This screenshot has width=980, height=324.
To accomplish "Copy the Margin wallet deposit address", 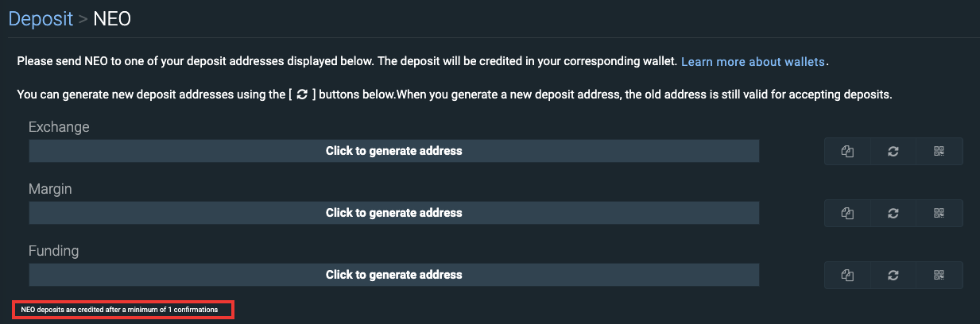I will (x=847, y=213).
